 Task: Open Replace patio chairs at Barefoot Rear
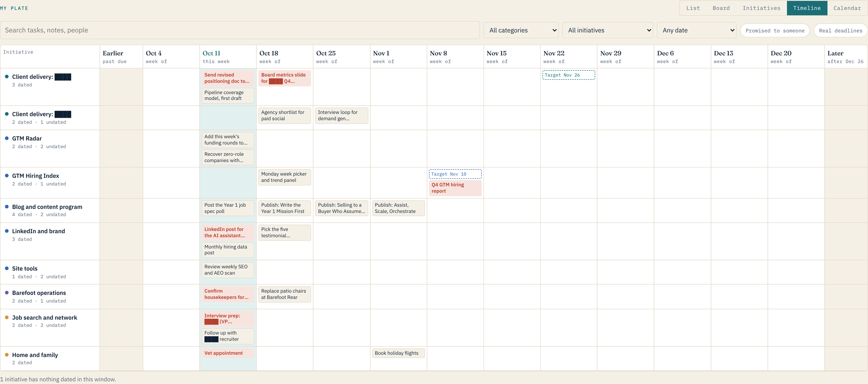tap(285, 294)
